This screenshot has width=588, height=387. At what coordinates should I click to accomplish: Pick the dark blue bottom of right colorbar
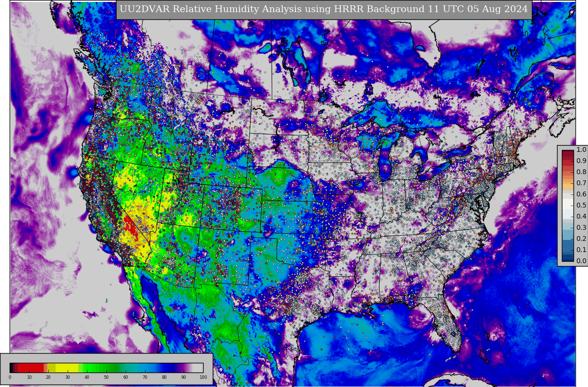[x=568, y=257]
